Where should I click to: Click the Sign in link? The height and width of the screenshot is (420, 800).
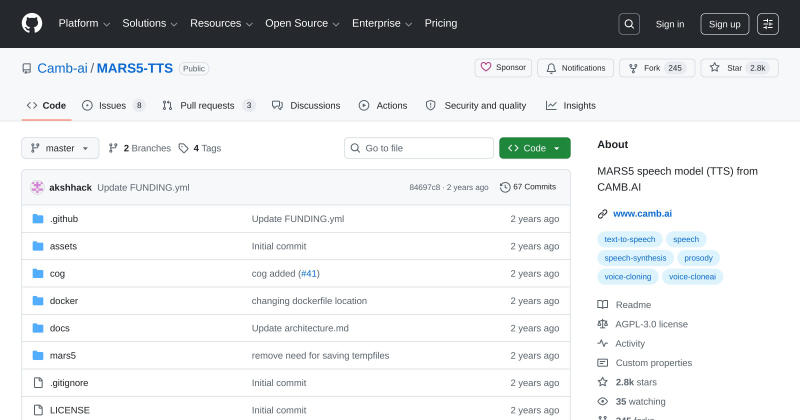pyautogui.click(x=670, y=24)
